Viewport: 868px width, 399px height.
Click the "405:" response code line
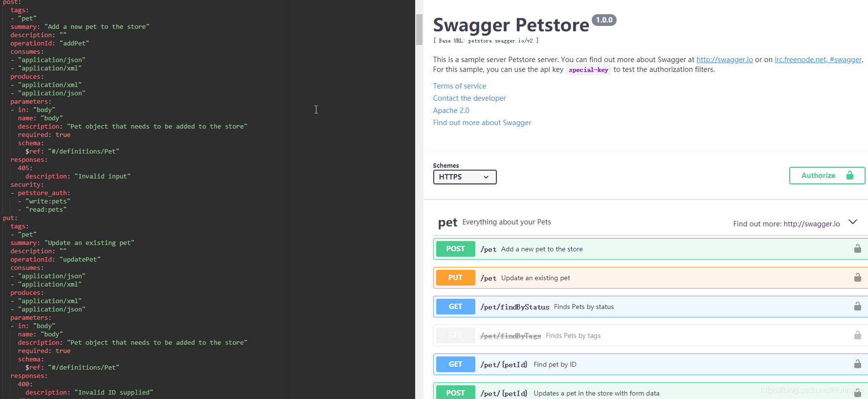(x=25, y=168)
